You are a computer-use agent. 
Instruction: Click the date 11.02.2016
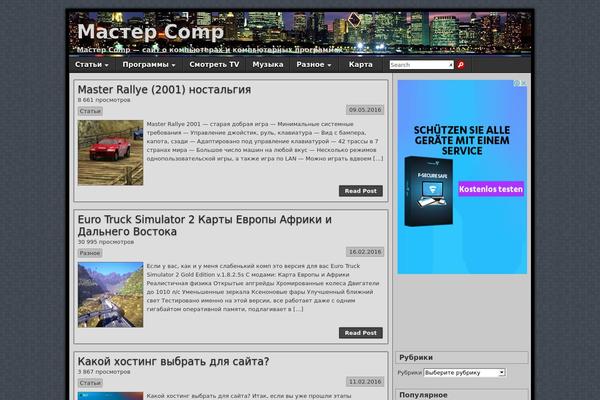point(365,382)
